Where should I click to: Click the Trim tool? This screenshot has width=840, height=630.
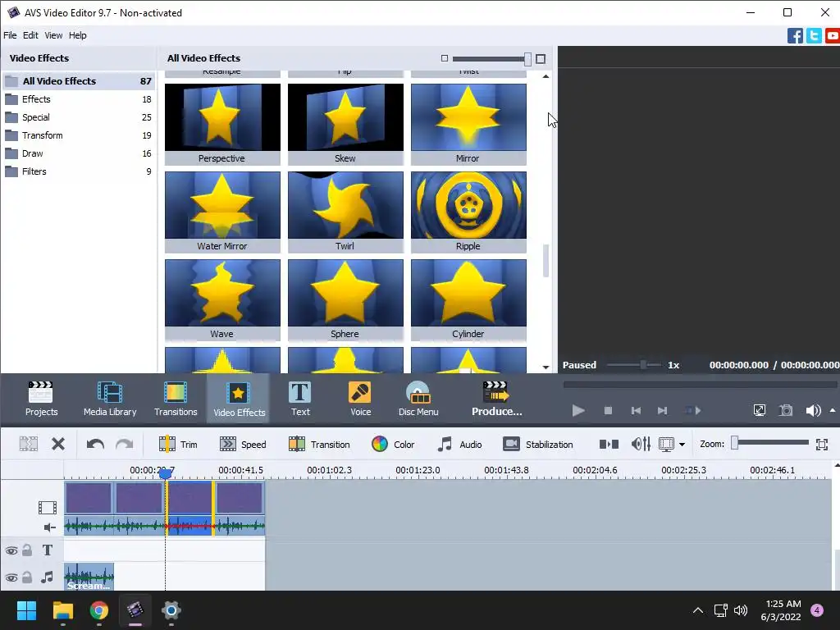click(x=178, y=444)
